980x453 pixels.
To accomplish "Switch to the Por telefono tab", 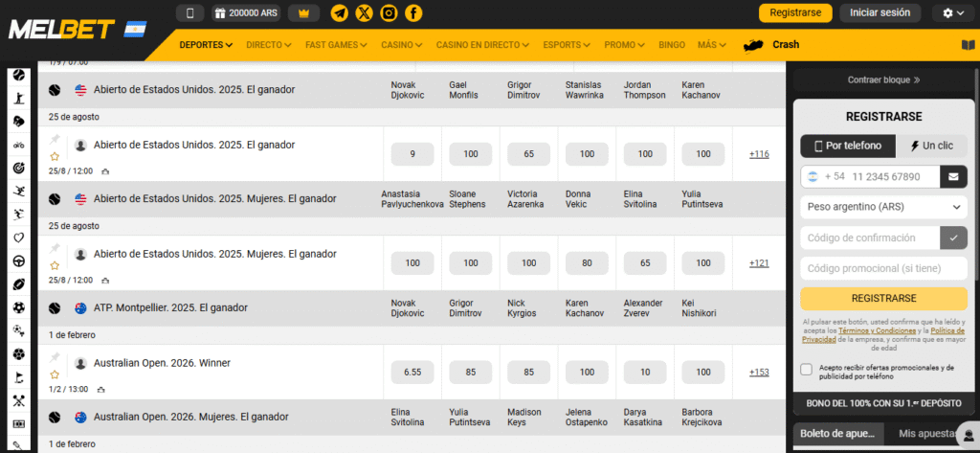I will pos(848,146).
